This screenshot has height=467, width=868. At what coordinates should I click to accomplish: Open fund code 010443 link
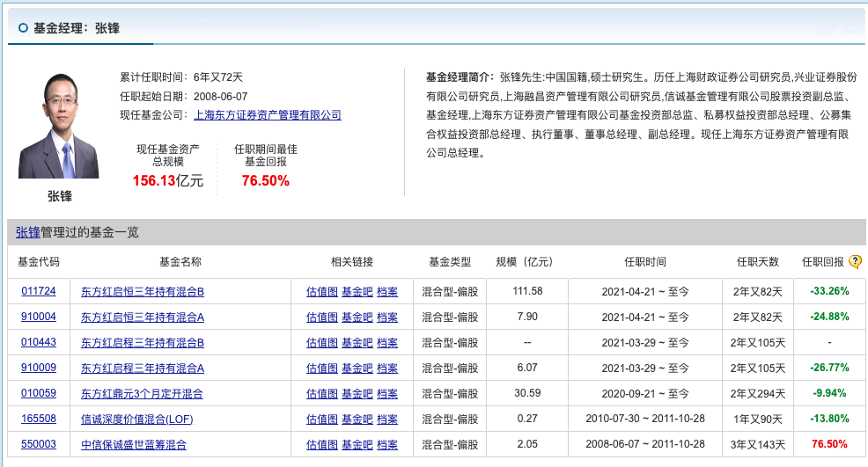[x=39, y=342]
